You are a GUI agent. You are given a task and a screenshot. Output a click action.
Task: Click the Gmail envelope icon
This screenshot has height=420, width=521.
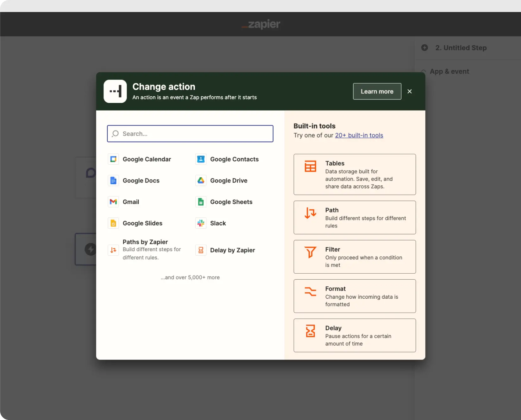(113, 202)
